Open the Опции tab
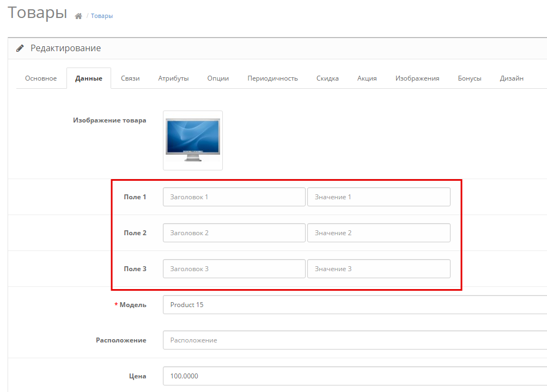 pyautogui.click(x=218, y=78)
